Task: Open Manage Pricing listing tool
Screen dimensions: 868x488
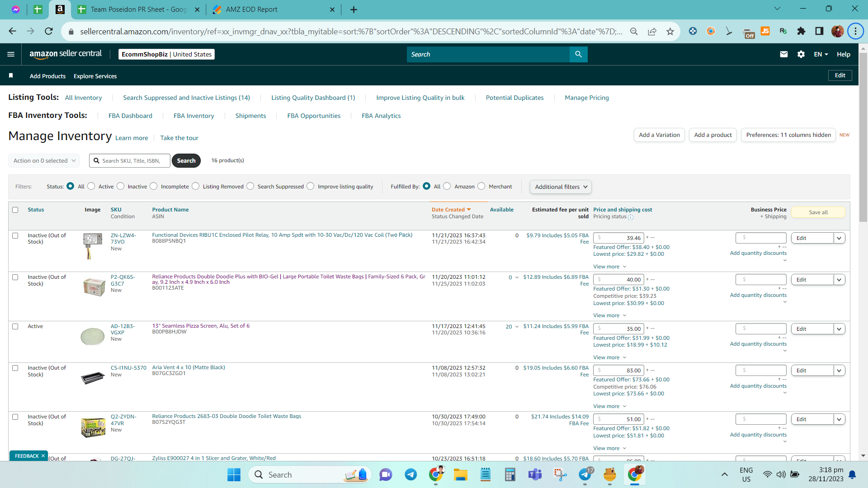Action: tap(587, 98)
